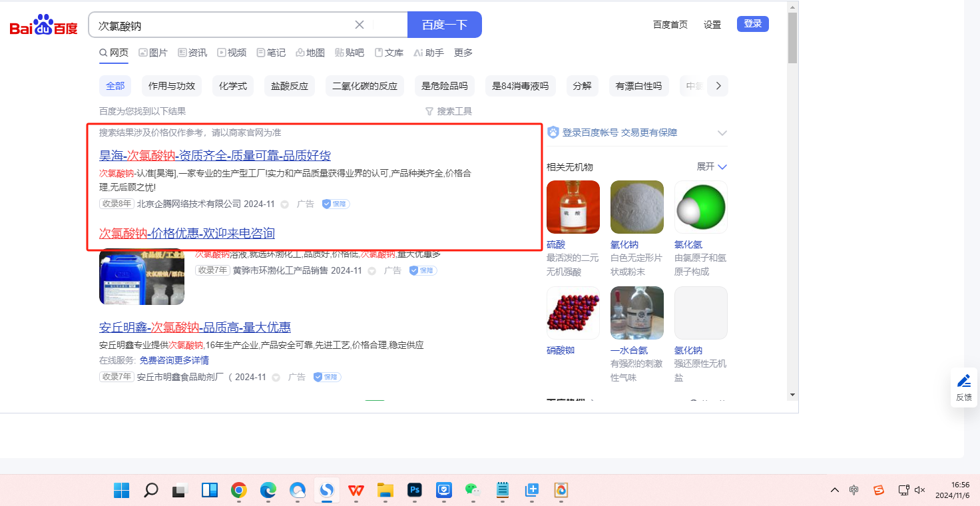Open Photoshop from the taskbar
Screen dimensions: 980x506
pyautogui.click(x=415, y=491)
